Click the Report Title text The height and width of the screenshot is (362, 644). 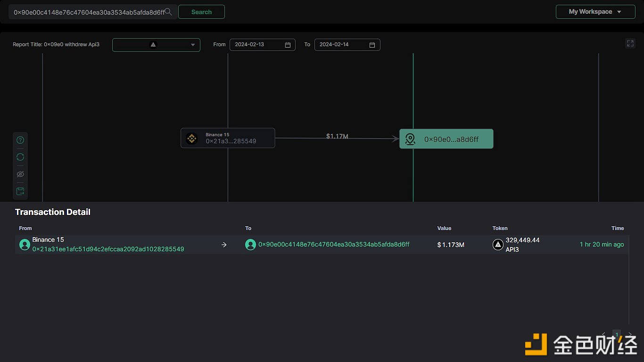coord(56,44)
